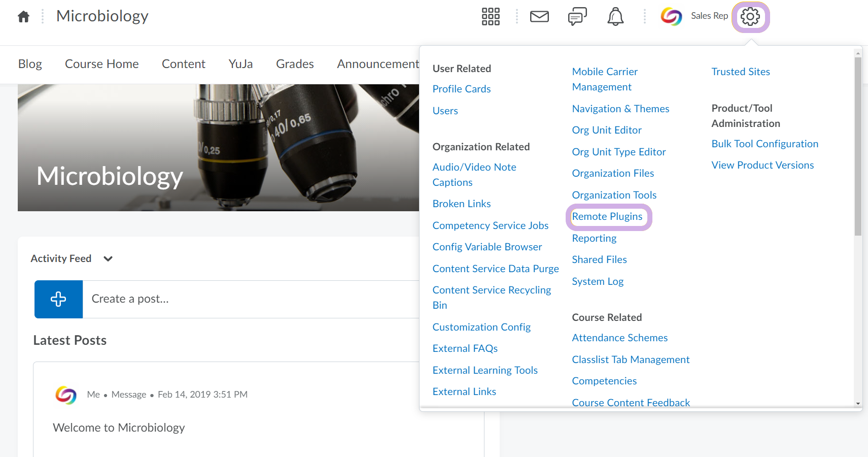Click the post author avatar icon

tap(66, 395)
